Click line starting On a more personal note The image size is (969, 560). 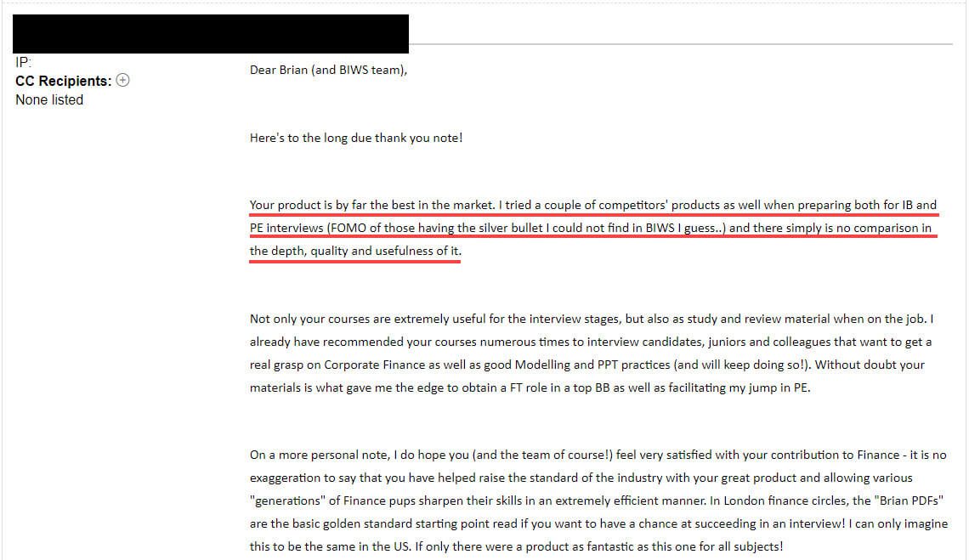coord(598,455)
